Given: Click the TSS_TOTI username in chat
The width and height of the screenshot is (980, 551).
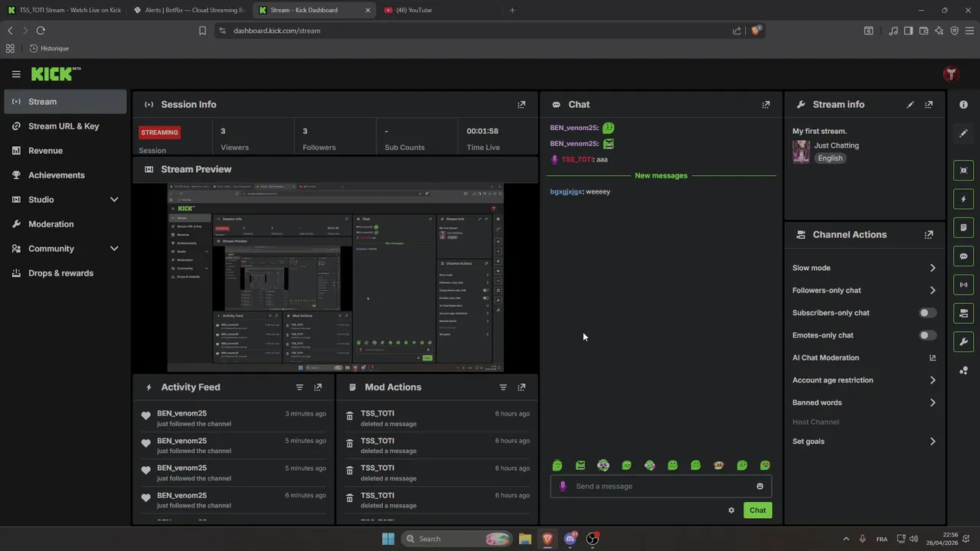Looking at the screenshot, I should 577,160.
